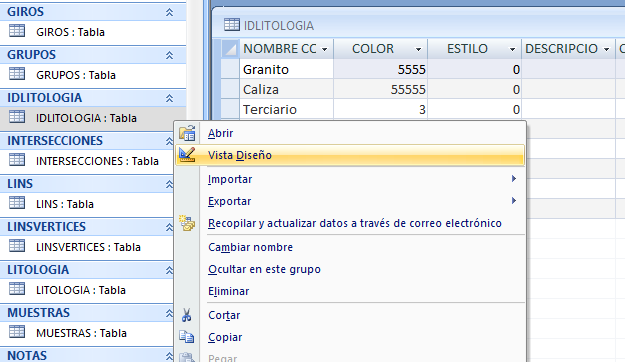Open the ESTILO column filter dropdown

click(512, 49)
